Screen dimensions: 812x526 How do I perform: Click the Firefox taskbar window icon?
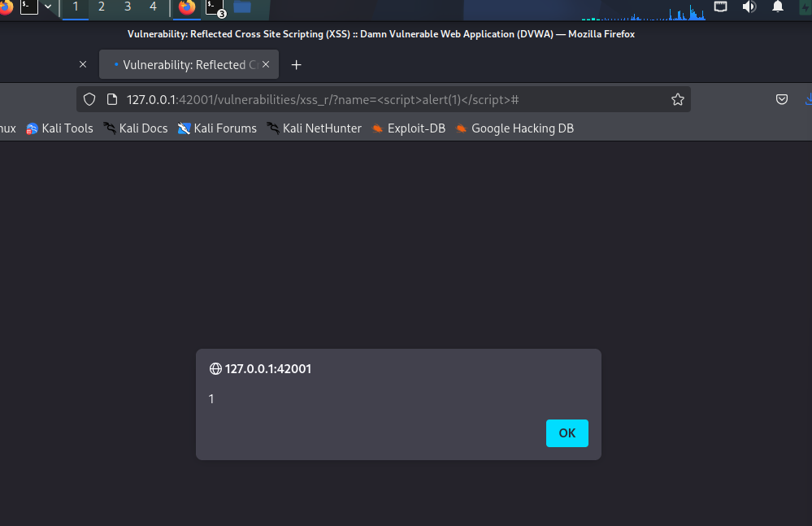pyautogui.click(x=186, y=7)
